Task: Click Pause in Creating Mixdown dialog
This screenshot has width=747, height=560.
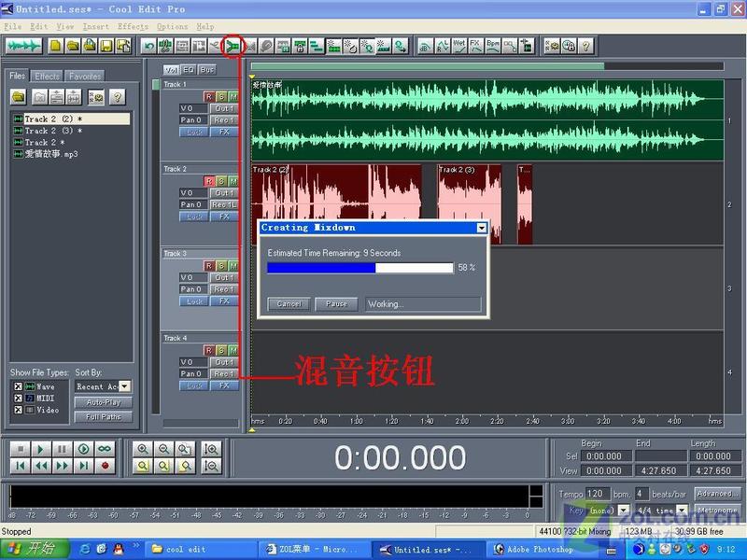Action: (x=336, y=304)
